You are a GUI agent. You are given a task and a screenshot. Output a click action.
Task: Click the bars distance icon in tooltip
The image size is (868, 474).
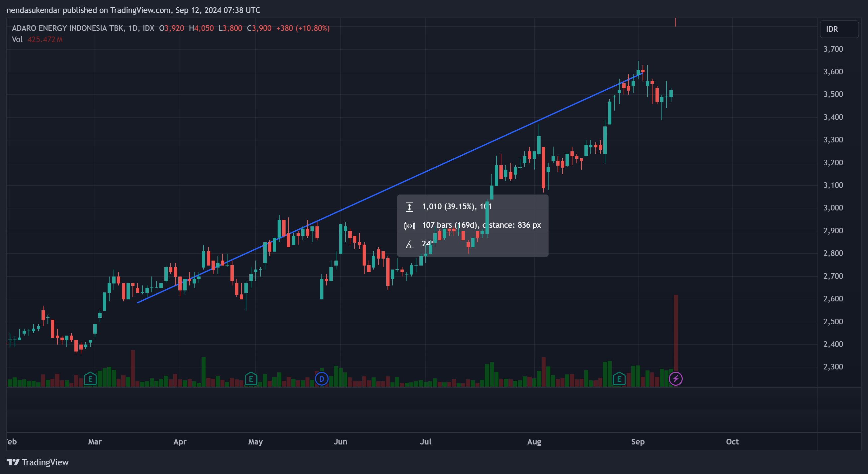pyautogui.click(x=409, y=226)
